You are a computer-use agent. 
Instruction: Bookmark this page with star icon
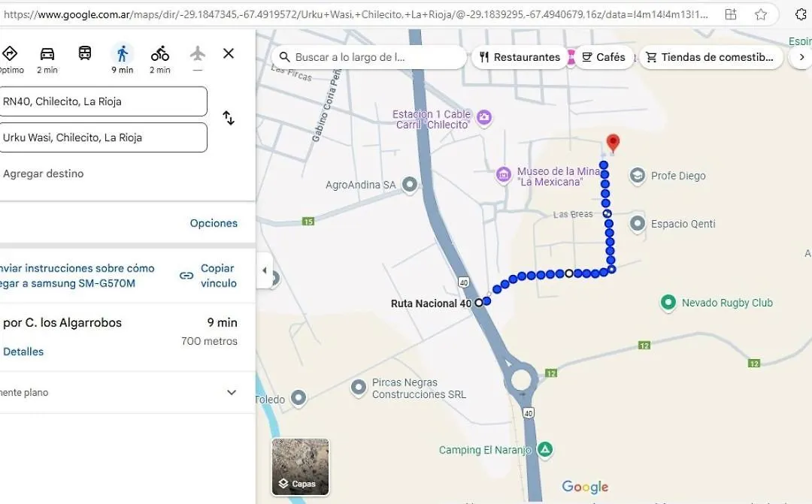click(760, 14)
